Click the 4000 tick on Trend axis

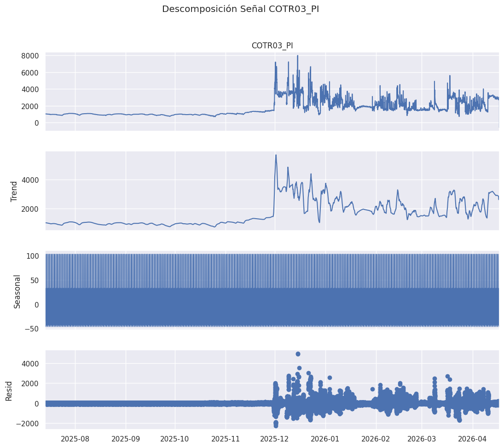coord(30,180)
